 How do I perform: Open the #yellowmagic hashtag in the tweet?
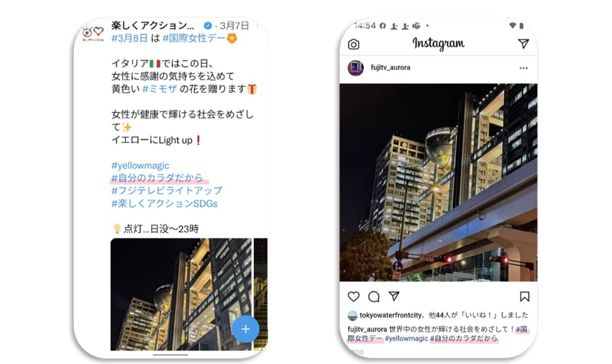pyautogui.click(x=140, y=165)
